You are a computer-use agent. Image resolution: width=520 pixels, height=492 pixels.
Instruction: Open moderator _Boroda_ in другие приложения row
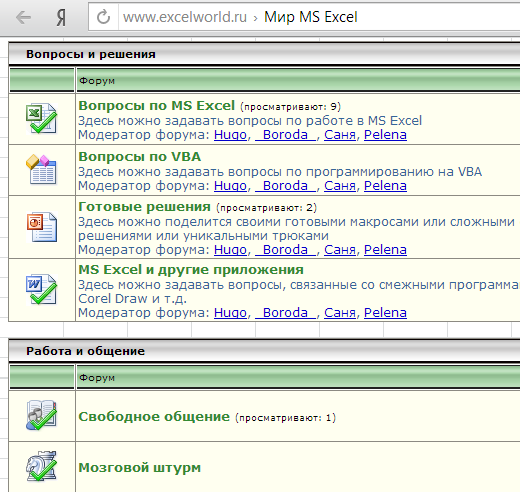pos(285,313)
